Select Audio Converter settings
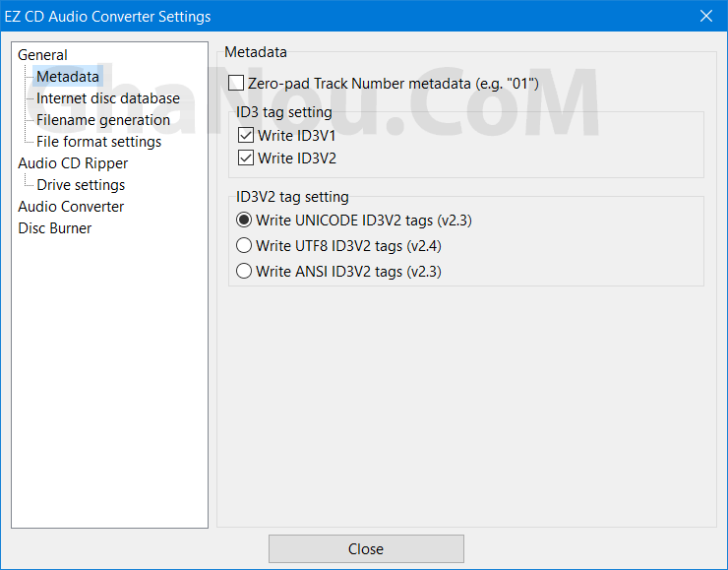 tap(71, 207)
